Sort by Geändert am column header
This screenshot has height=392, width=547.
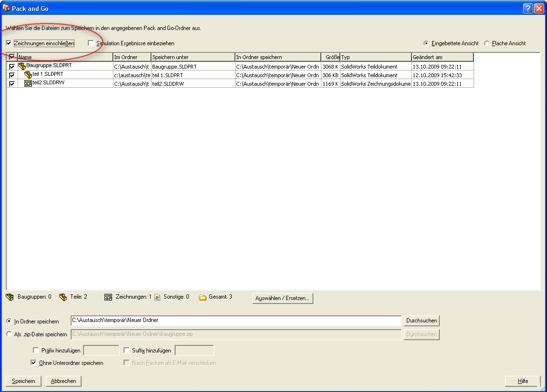click(x=443, y=57)
